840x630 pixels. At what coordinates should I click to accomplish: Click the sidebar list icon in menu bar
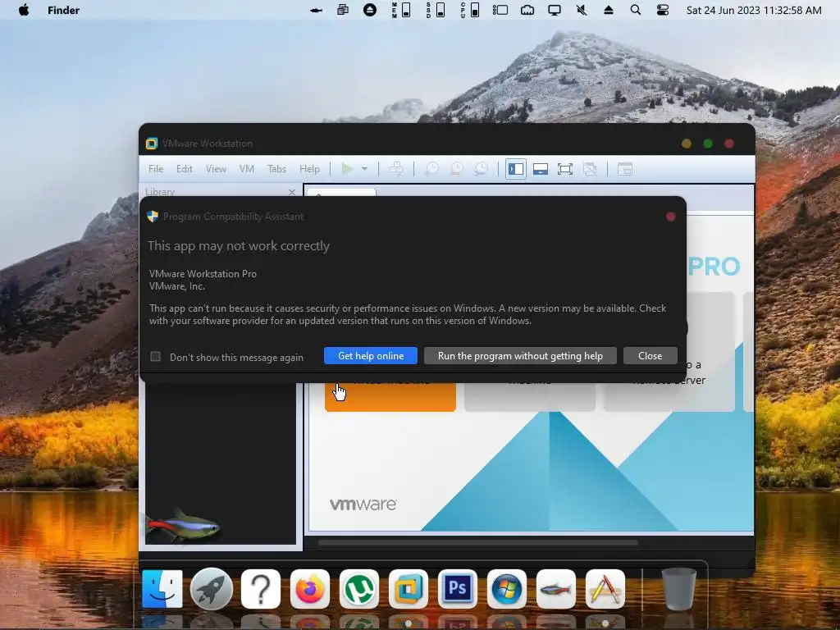click(500, 10)
